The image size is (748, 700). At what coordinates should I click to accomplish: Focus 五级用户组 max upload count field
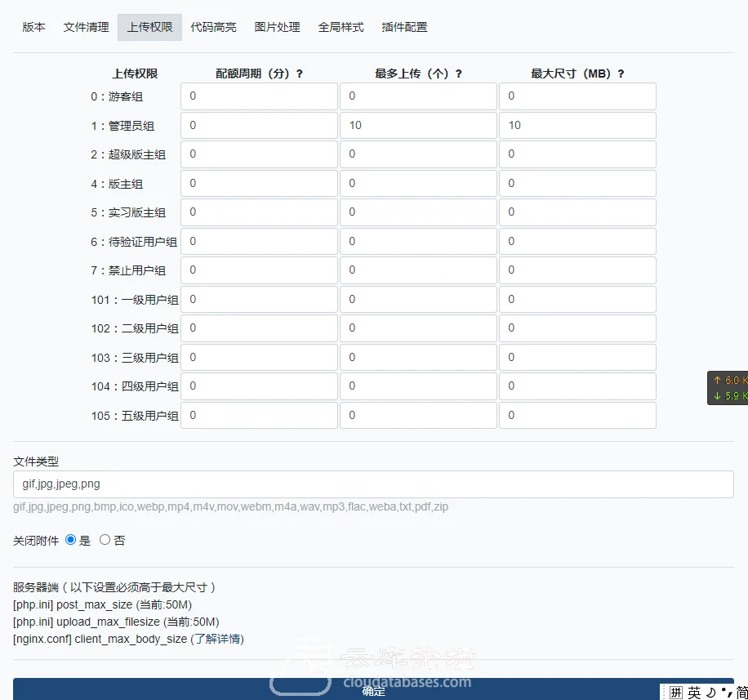(x=418, y=416)
